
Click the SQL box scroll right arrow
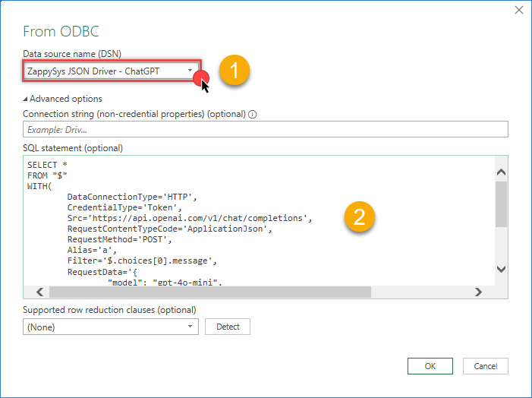click(x=478, y=292)
